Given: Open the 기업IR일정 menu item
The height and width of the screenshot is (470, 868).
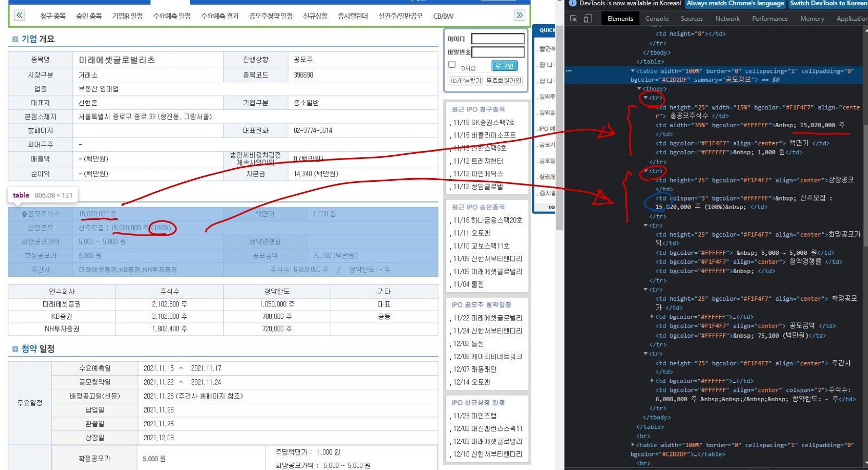Looking at the screenshot, I should [128, 16].
